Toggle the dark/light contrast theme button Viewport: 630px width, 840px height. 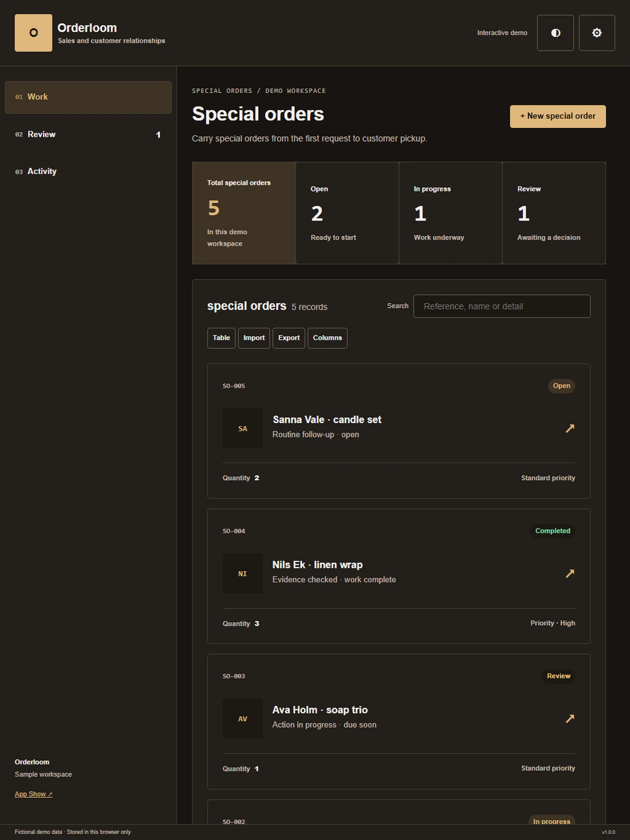pos(555,33)
